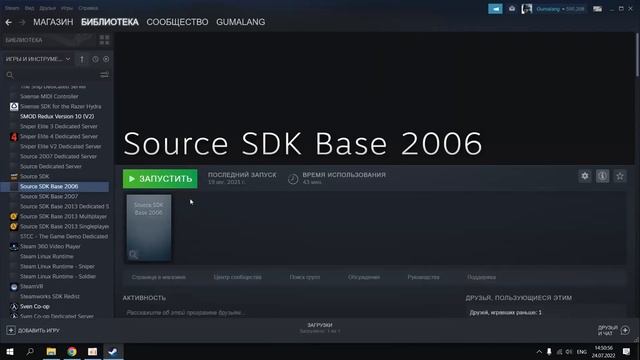Image resolution: width=640 pixels, height=360 pixels.
Task: Select SteamVR in library list
Action: 31,287
